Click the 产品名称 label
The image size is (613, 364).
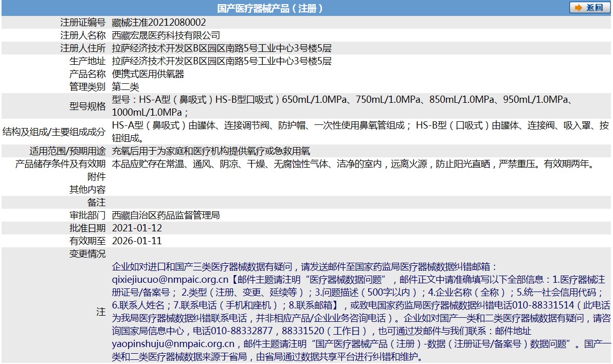coord(87,74)
